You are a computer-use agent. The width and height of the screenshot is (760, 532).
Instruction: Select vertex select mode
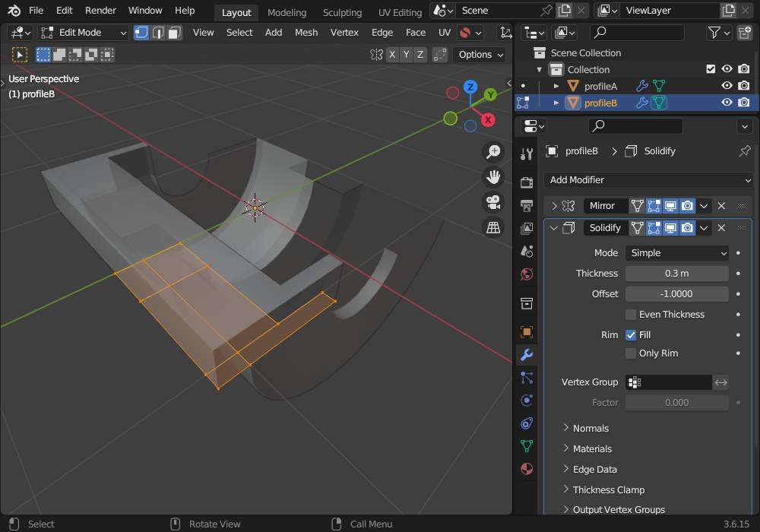click(141, 33)
